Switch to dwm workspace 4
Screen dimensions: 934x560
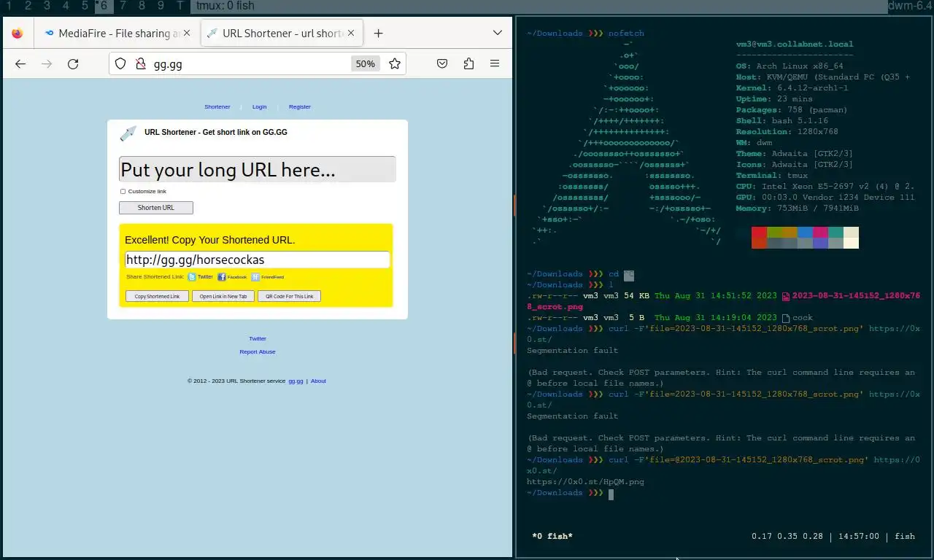pyautogui.click(x=66, y=6)
